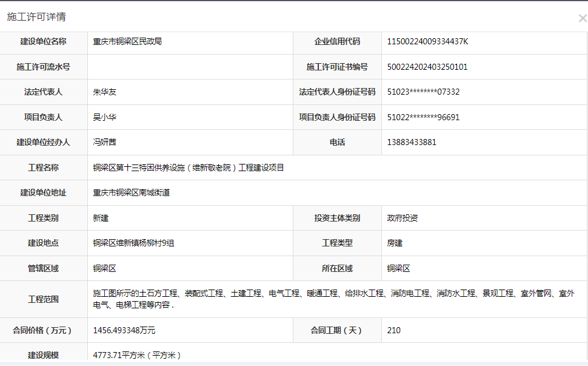
Task: Click the 工程类型 value 房建
Action: click(395, 243)
